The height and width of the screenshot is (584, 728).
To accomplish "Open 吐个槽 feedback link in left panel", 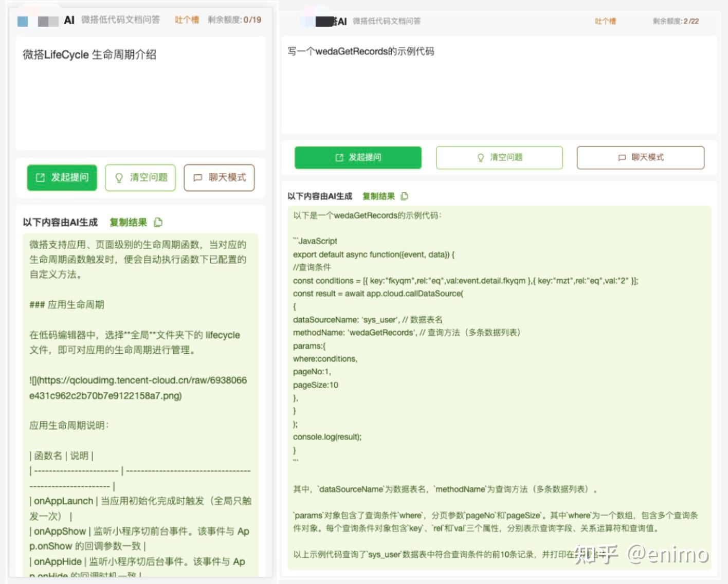I will [187, 20].
